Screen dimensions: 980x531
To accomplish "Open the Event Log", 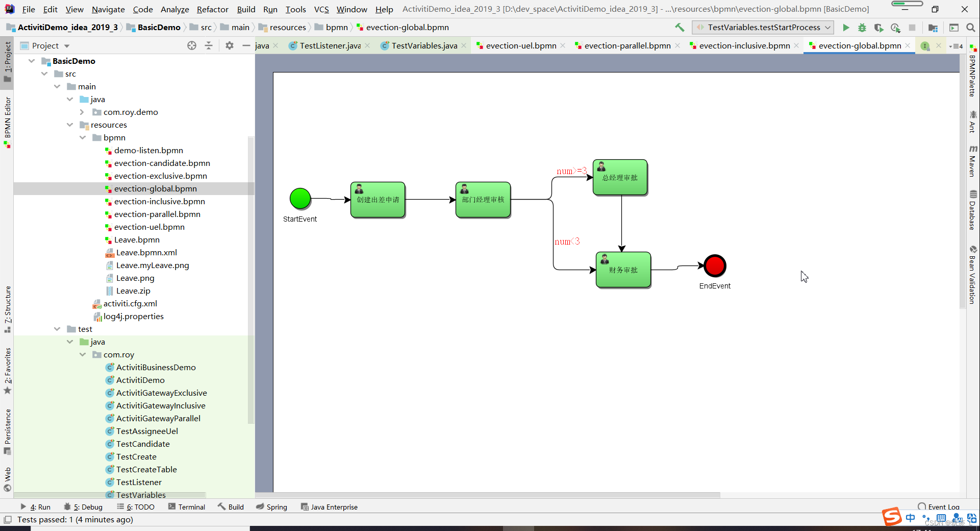I will (939, 507).
